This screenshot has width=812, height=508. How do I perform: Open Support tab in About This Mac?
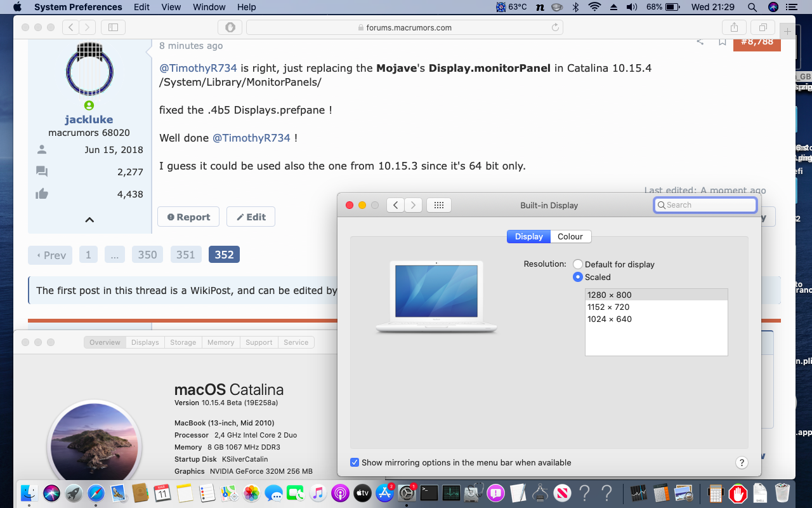pyautogui.click(x=259, y=342)
